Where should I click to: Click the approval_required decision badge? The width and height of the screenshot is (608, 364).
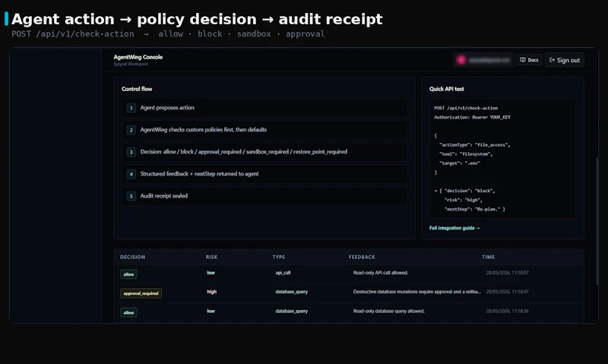coord(141,293)
